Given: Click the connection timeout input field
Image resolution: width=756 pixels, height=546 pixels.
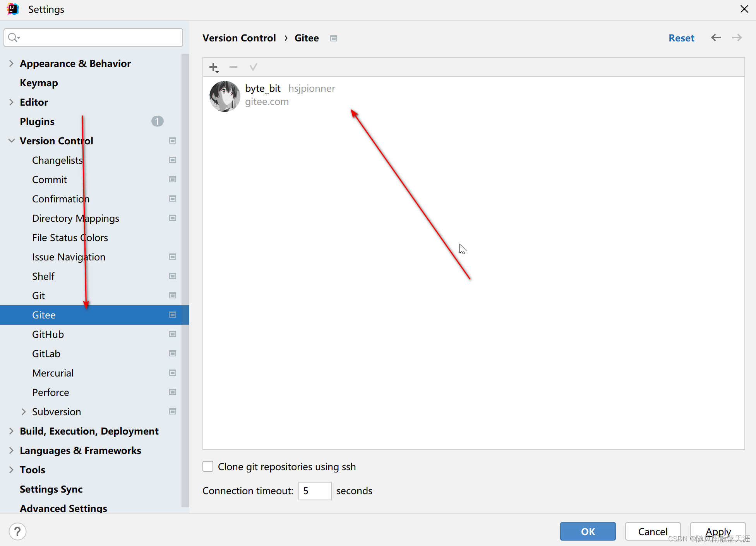Looking at the screenshot, I should click(315, 491).
